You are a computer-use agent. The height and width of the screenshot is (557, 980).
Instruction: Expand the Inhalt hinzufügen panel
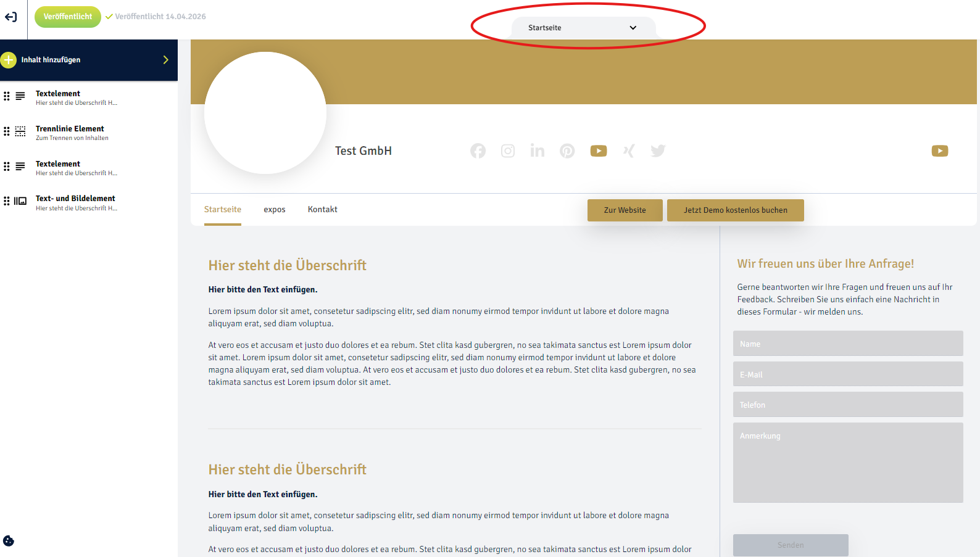(89, 60)
